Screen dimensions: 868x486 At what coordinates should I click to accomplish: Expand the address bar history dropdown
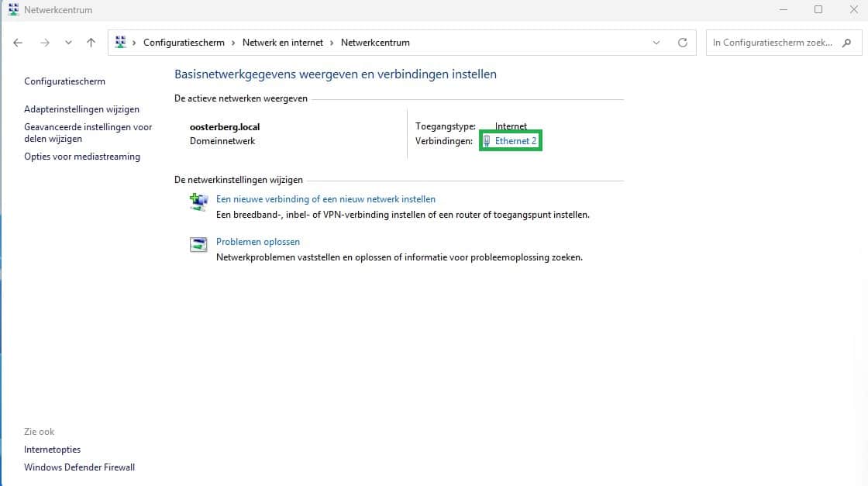656,43
